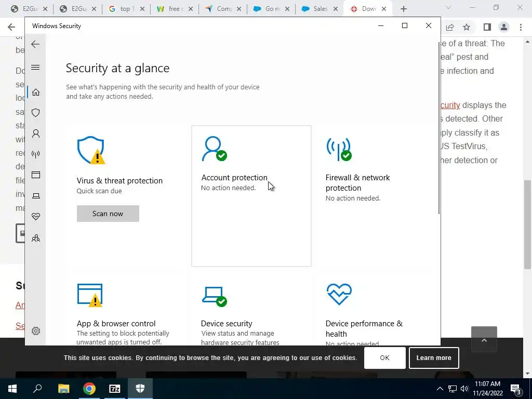532x399 pixels.
Task: Show hidden system tray icons
Action: point(440,389)
